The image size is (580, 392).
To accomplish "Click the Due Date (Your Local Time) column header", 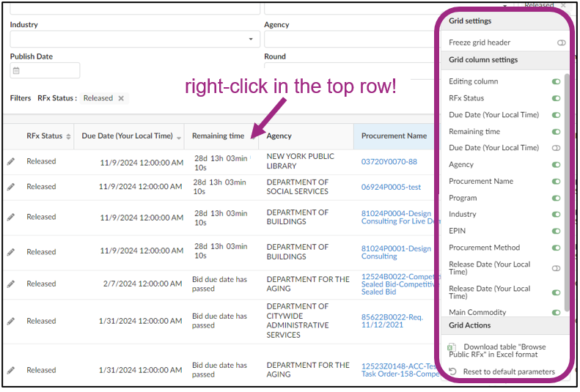I will point(128,136).
